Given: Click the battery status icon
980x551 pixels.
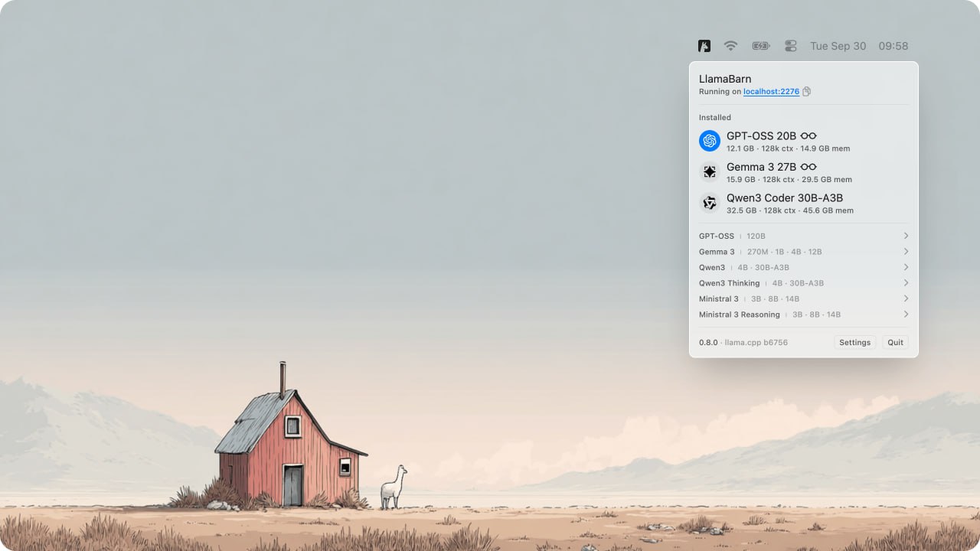Looking at the screenshot, I should pyautogui.click(x=760, y=46).
